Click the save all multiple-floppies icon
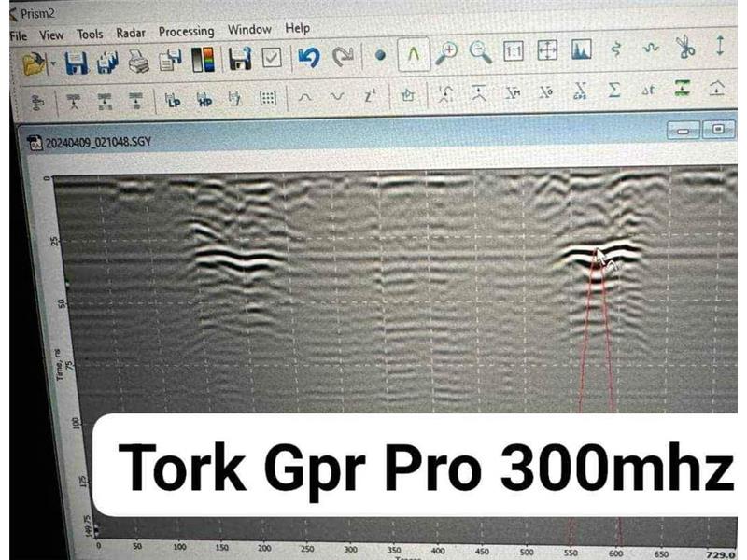 pyautogui.click(x=107, y=62)
